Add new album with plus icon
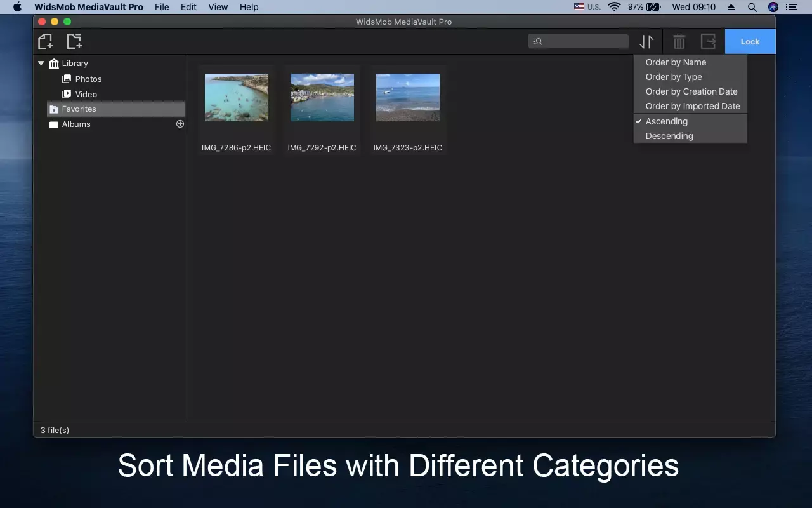The width and height of the screenshot is (812, 508). 180,124
